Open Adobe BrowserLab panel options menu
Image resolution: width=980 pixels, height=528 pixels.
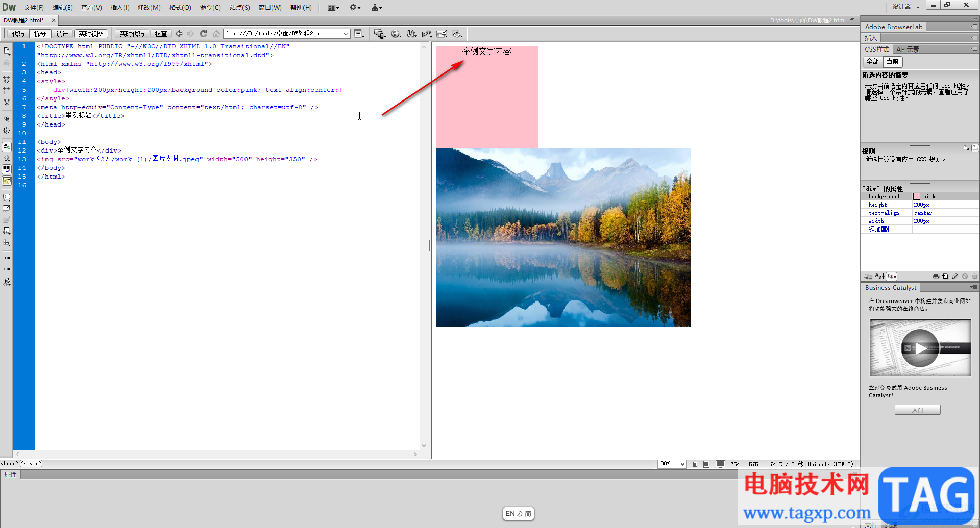(x=974, y=27)
